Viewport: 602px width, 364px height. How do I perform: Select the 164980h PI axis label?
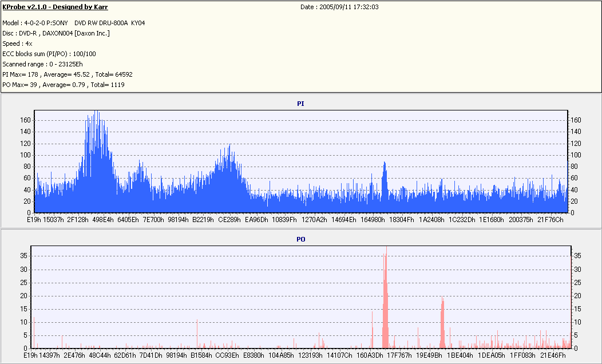373,220
